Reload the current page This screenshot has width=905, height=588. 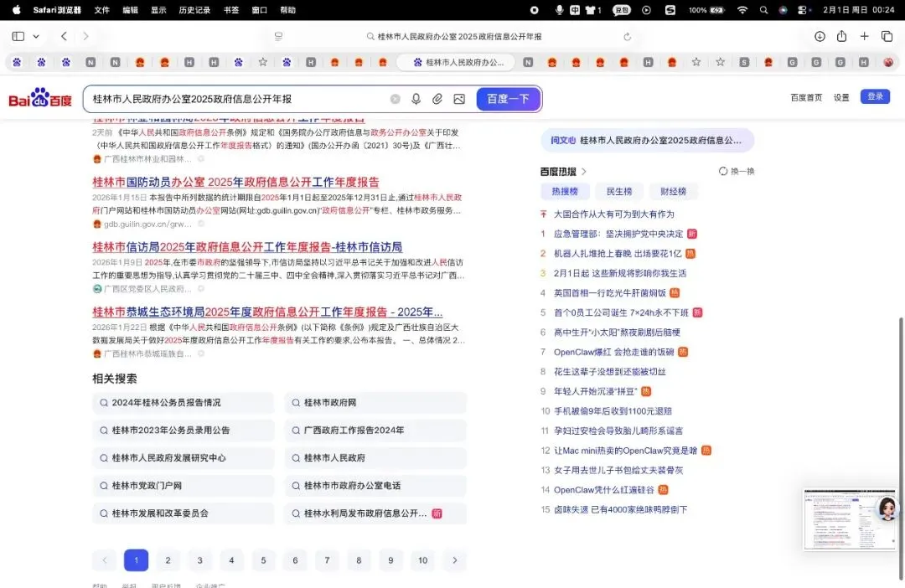628,36
